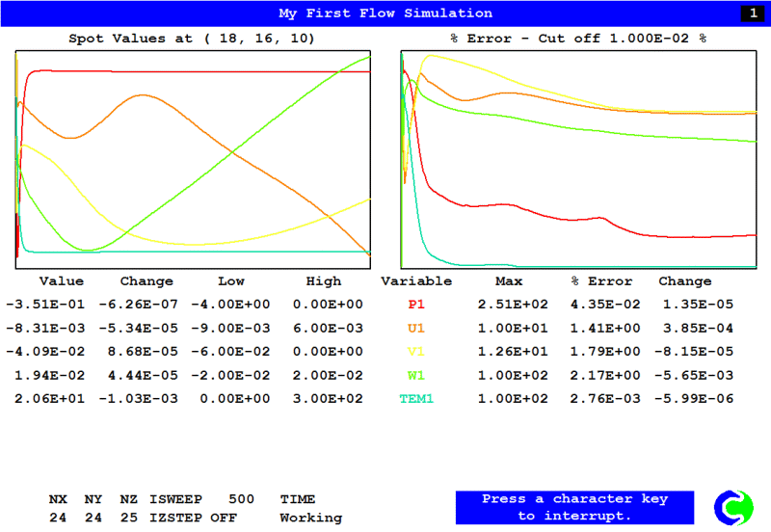Select the V1 variable label
The width and height of the screenshot is (771, 532).
(416, 352)
